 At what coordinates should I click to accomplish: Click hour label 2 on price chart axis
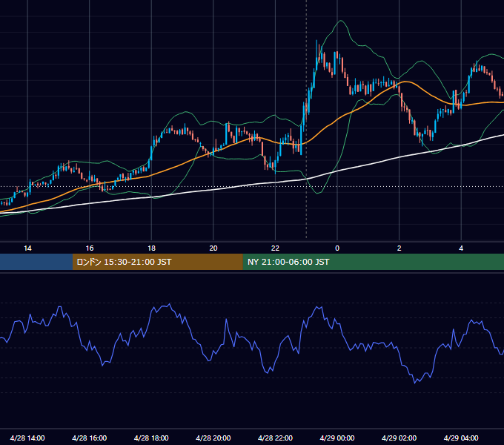tap(399, 248)
